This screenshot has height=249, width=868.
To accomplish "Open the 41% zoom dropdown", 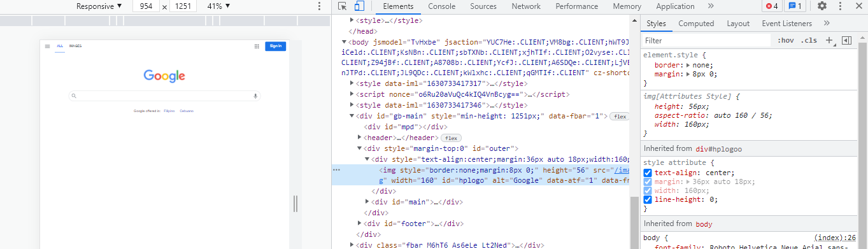I will pyautogui.click(x=218, y=6).
